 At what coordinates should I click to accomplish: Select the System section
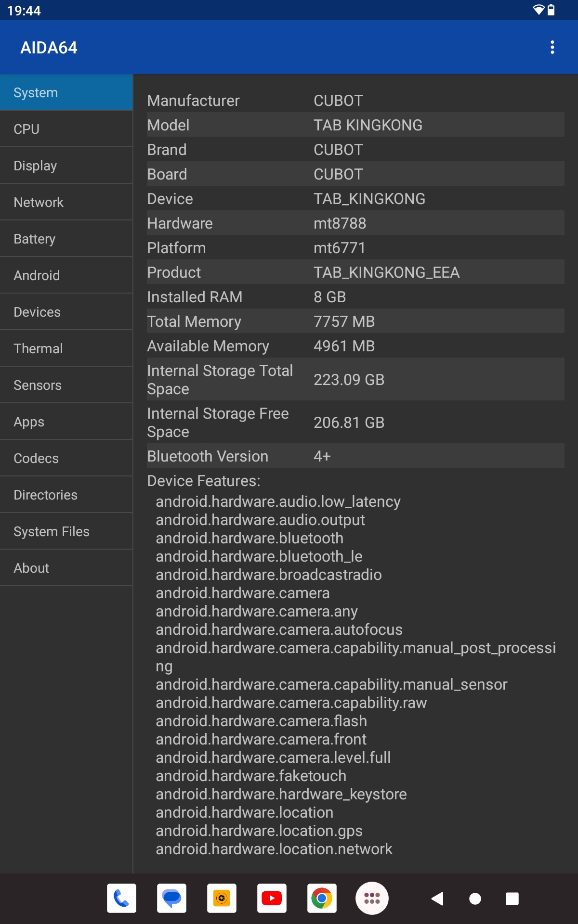point(66,92)
